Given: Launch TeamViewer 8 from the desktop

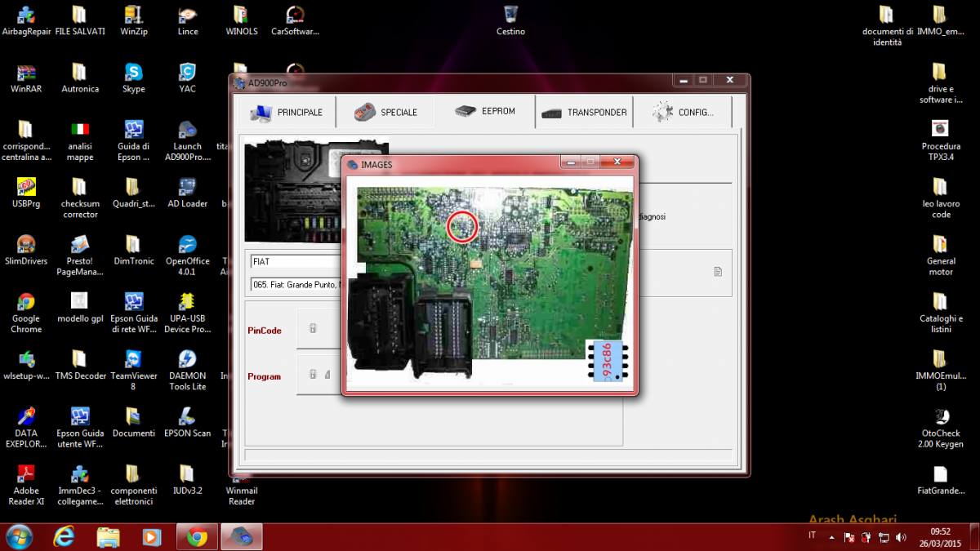Looking at the screenshot, I should point(133,369).
